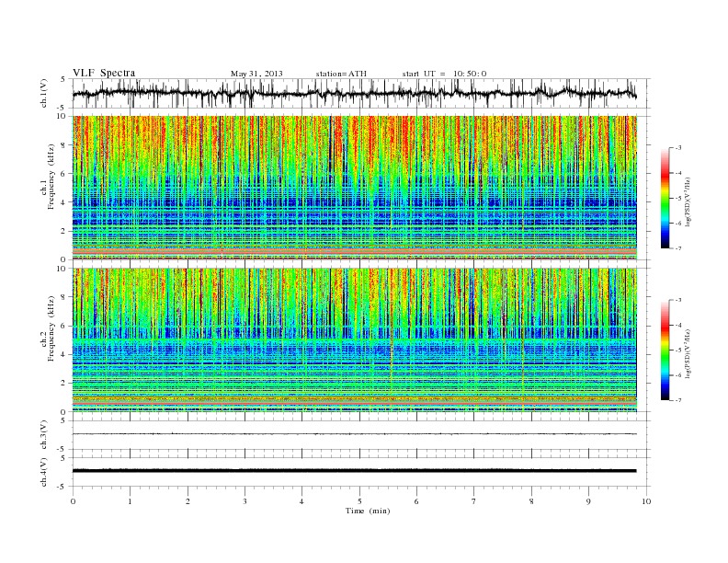Click the thick ch.4 voltage trace
Viewport: 728px width, 563px height.
tap(355, 471)
